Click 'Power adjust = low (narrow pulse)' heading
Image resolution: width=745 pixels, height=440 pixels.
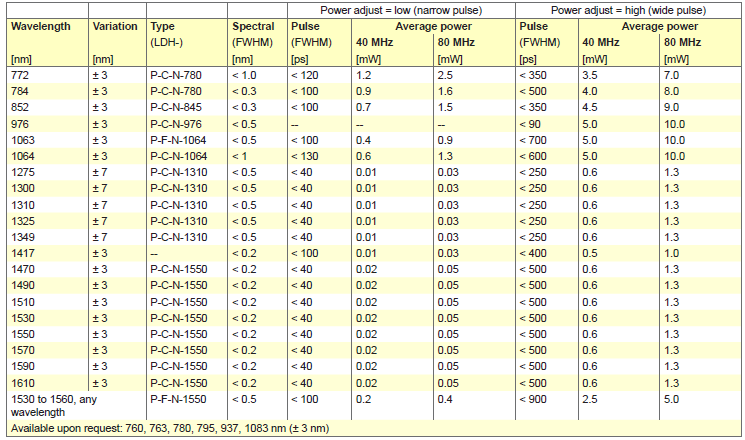(x=401, y=10)
